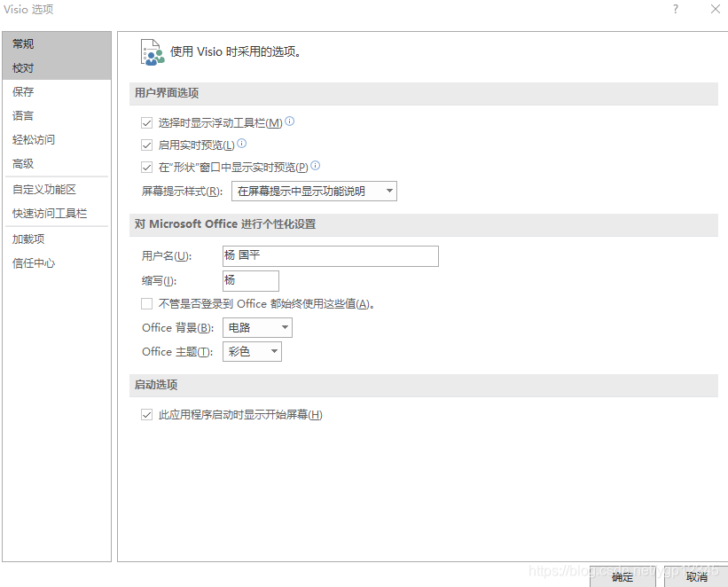Open 轻松访问 settings
728x587 pixels.
(57, 140)
